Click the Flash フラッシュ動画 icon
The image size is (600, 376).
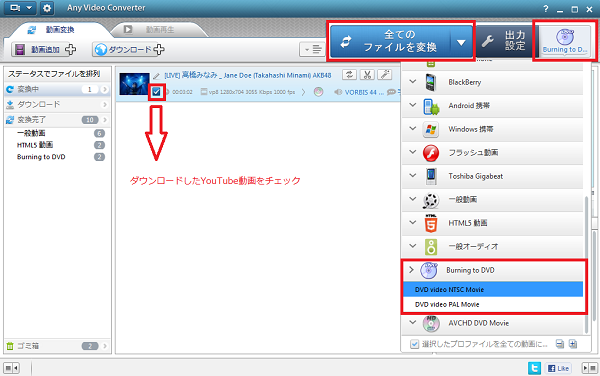tap(431, 153)
